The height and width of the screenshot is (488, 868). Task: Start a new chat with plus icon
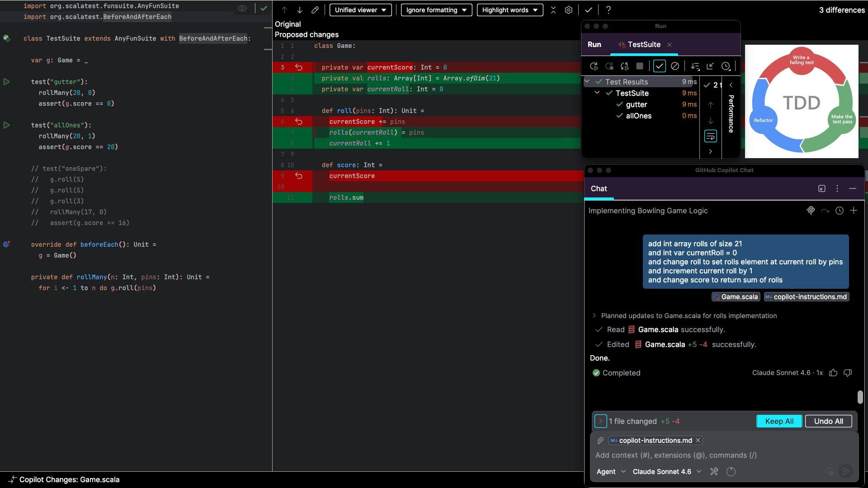coord(854,211)
